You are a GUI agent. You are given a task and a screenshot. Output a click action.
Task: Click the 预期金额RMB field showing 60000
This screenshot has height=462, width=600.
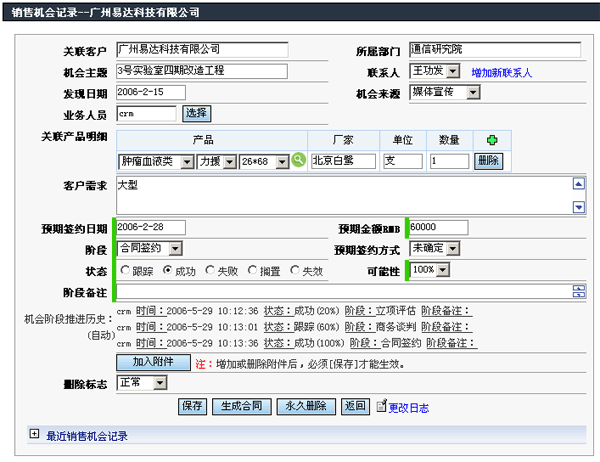click(x=439, y=227)
